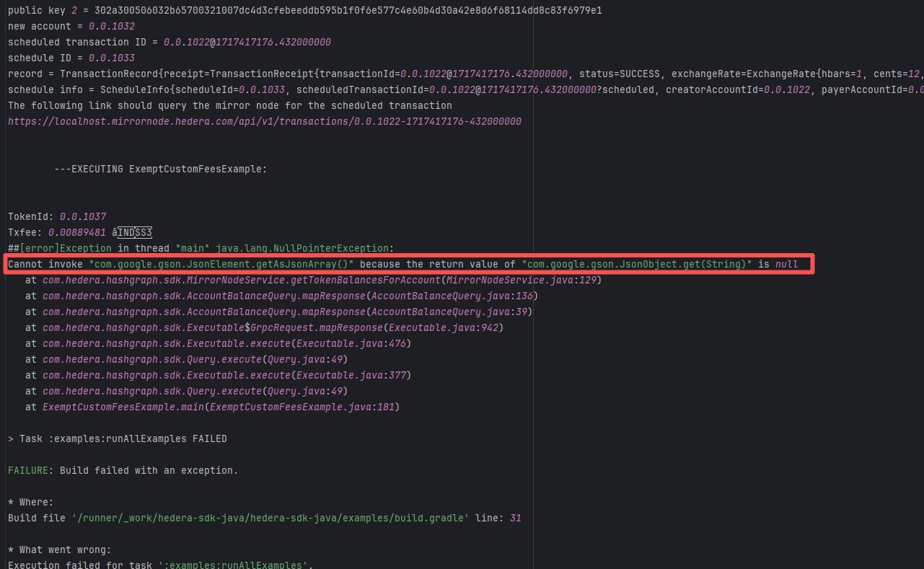
Task: Click the 'schedule ID = 0.0.1033' line
Action: pyautogui.click(x=71, y=58)
